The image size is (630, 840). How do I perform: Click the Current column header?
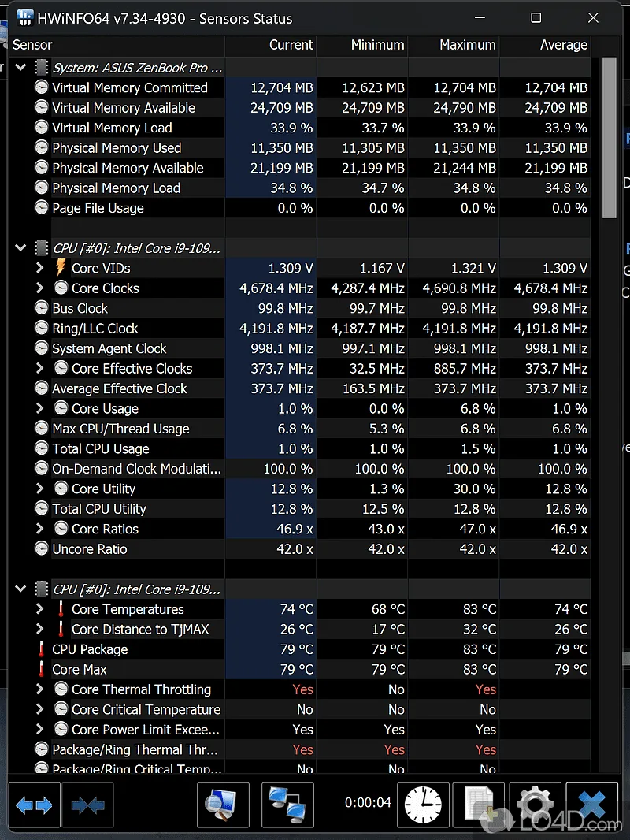(291, 45)
